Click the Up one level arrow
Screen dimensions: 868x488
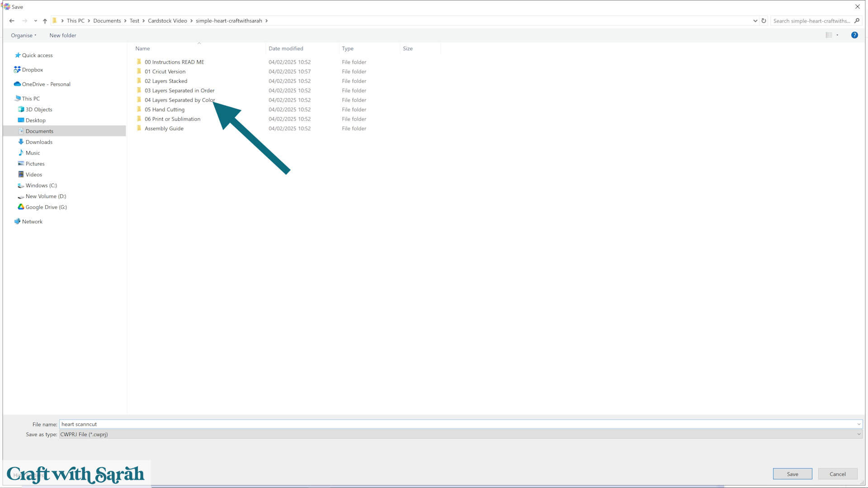pyautogui.click(x=45, y=21)
